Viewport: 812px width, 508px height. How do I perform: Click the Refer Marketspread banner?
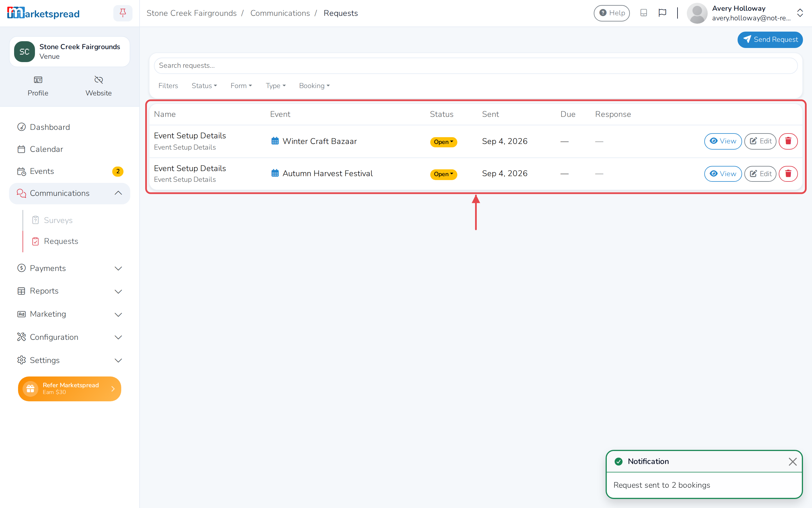click(x=69, y=389)
